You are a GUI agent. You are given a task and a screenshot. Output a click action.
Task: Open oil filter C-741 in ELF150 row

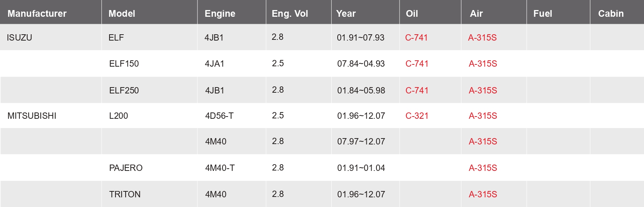pyautogui.click(x=417, y=64)
